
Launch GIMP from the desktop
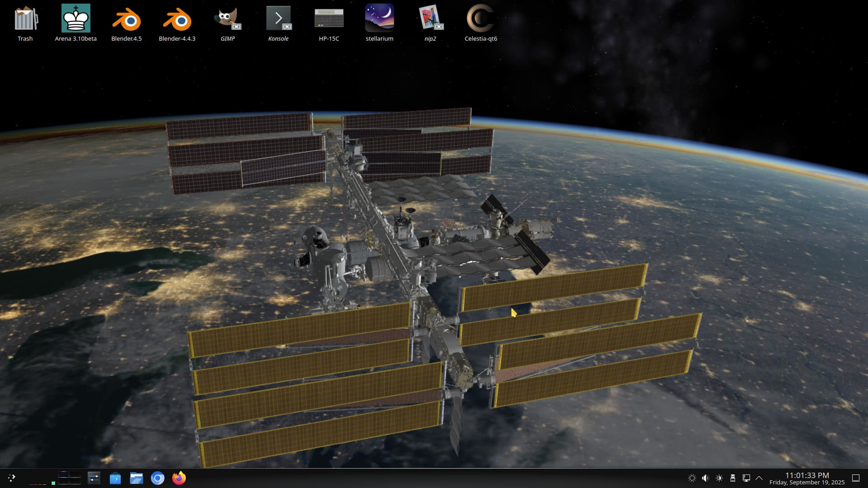click(x=228, y=23)
